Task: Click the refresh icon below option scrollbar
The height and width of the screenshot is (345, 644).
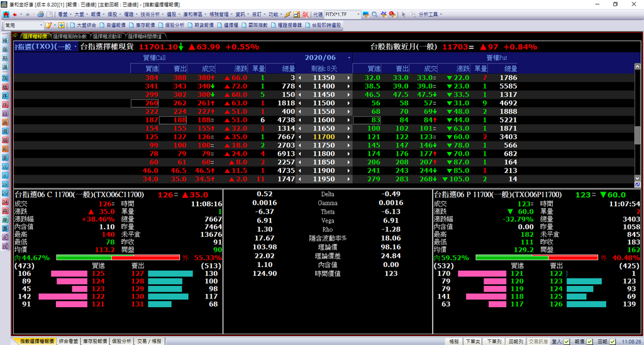Action: [637, 185]
